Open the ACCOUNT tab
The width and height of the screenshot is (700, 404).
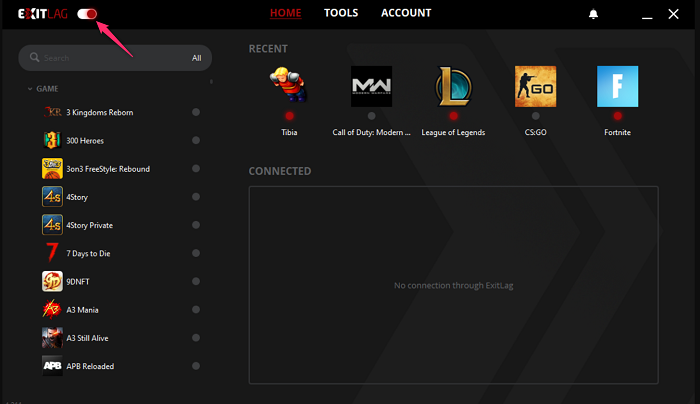(x=406, y=13)
